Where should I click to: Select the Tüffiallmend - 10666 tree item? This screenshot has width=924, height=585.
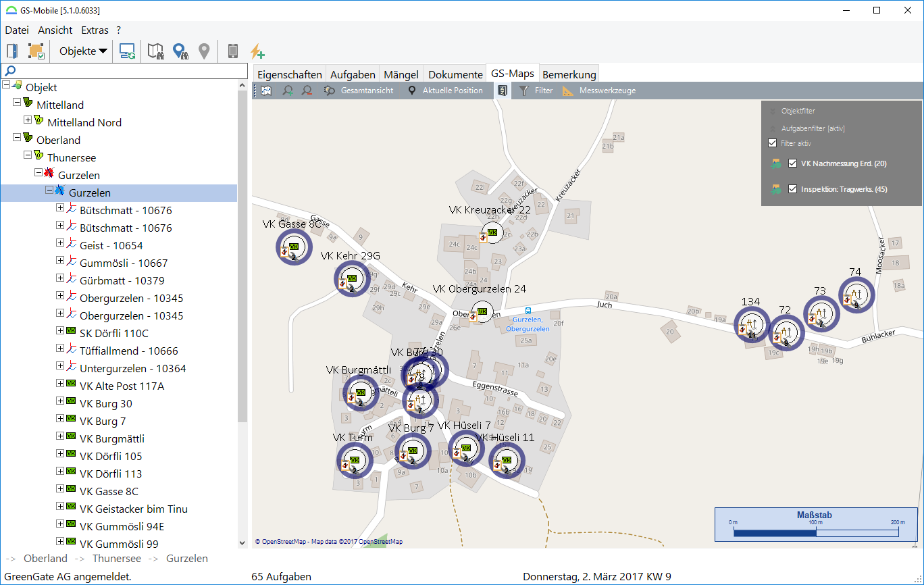pos(128,351)
